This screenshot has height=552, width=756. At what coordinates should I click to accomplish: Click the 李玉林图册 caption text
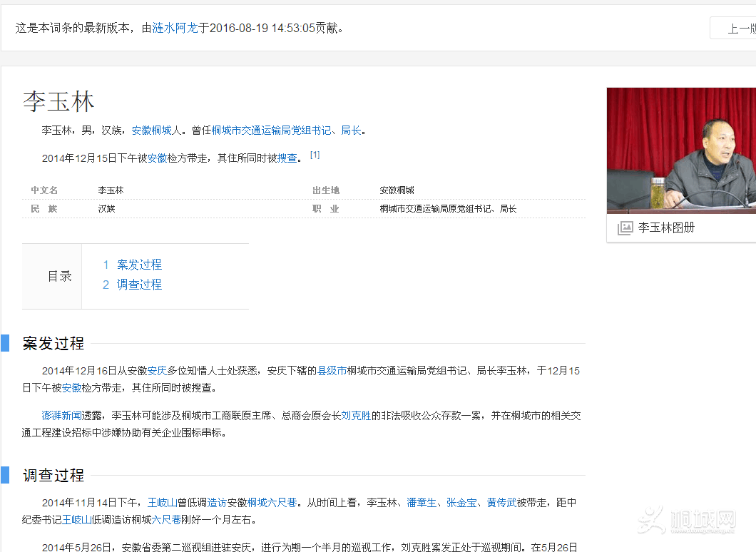tap(666, 228)
